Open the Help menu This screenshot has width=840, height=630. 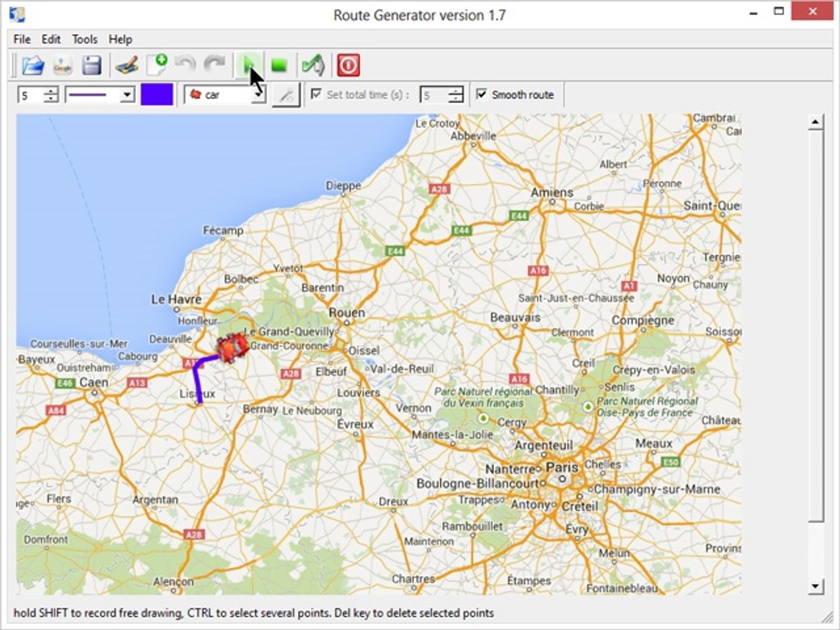120,39
